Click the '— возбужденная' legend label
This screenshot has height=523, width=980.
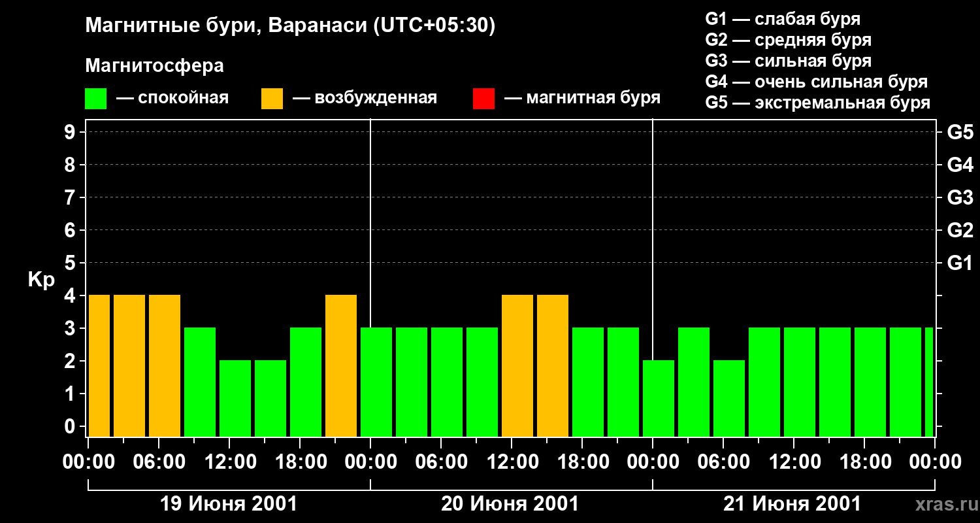365,98
